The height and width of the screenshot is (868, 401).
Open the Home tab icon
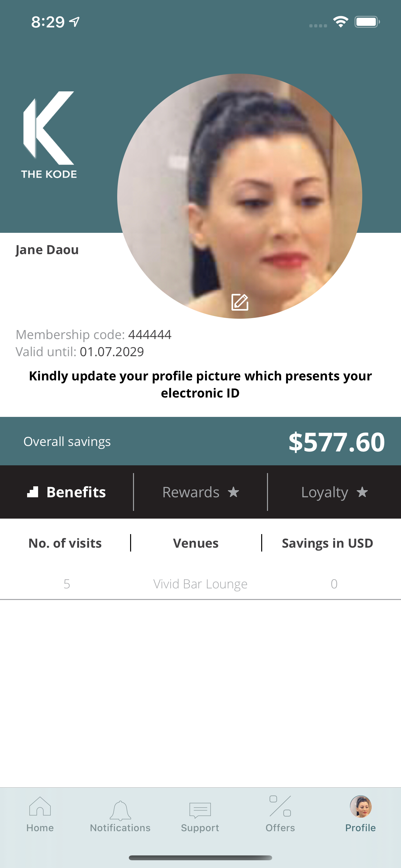coord(40,807)
